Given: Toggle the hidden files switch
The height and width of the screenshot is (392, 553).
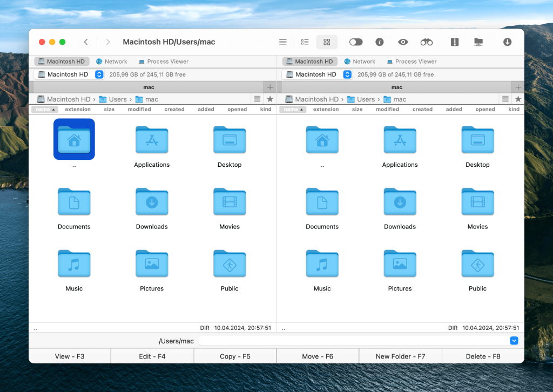Looking at the screenshot, I should 356,42.
